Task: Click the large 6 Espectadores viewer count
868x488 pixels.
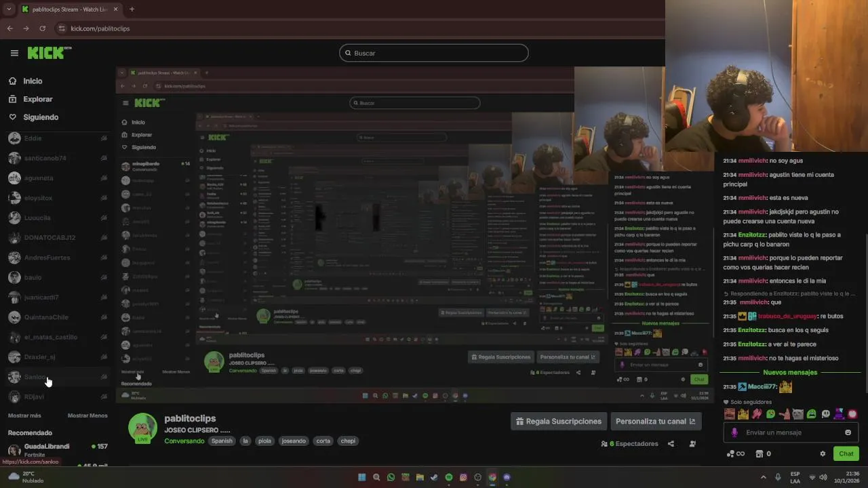Action: click(629, 444)
